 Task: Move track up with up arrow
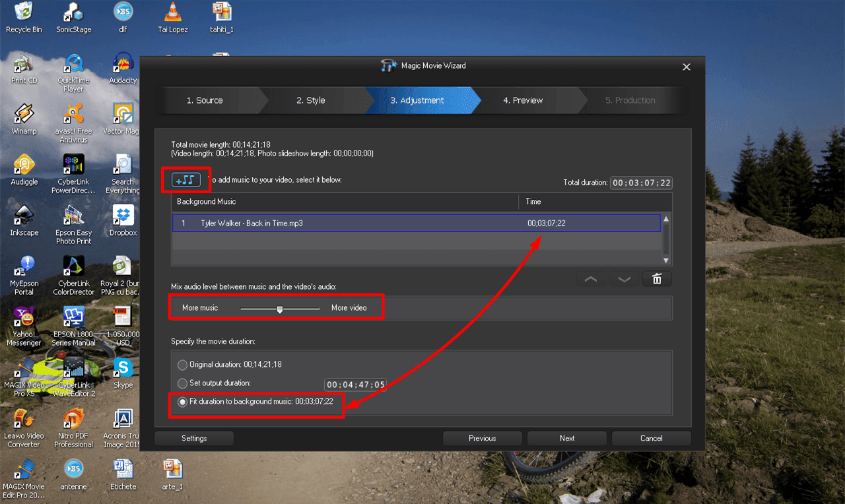point(591,279)
